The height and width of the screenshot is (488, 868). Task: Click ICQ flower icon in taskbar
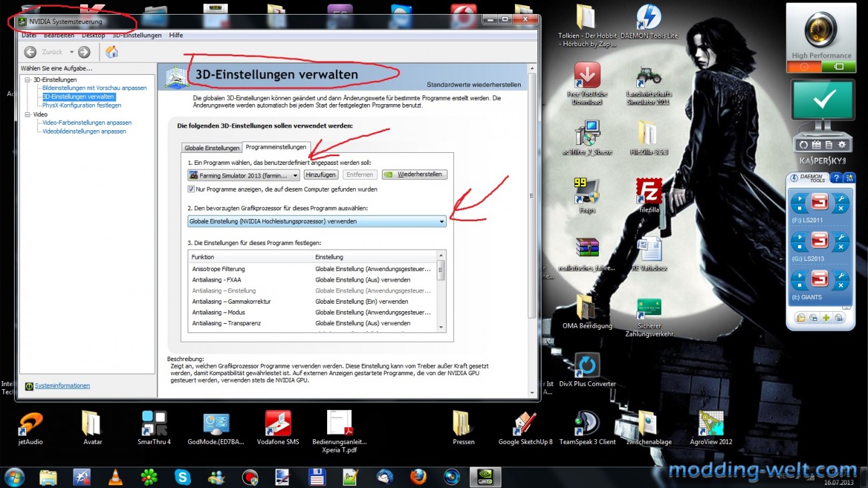(x=149, y=477)
